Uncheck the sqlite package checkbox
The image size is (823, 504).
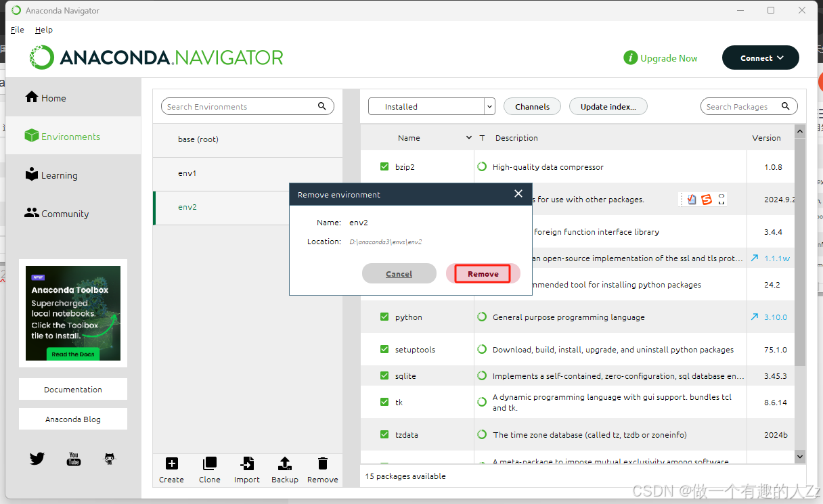tap(384, 375)
